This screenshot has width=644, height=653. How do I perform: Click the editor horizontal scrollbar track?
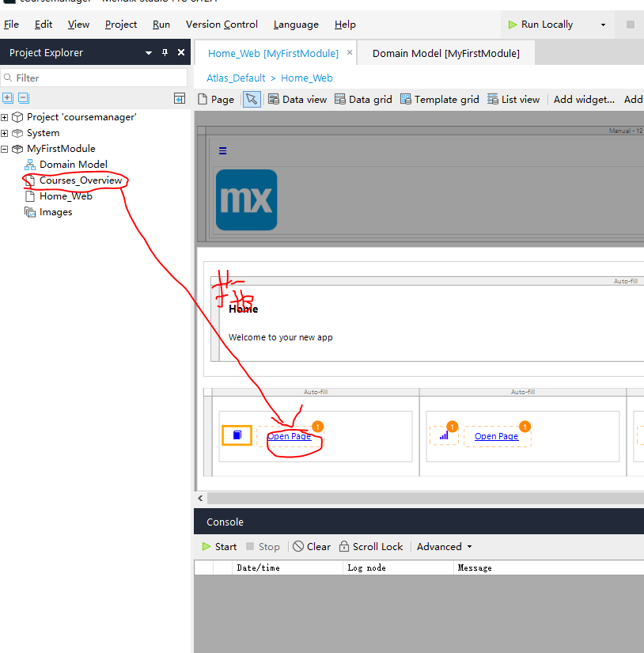click(426, 499)
